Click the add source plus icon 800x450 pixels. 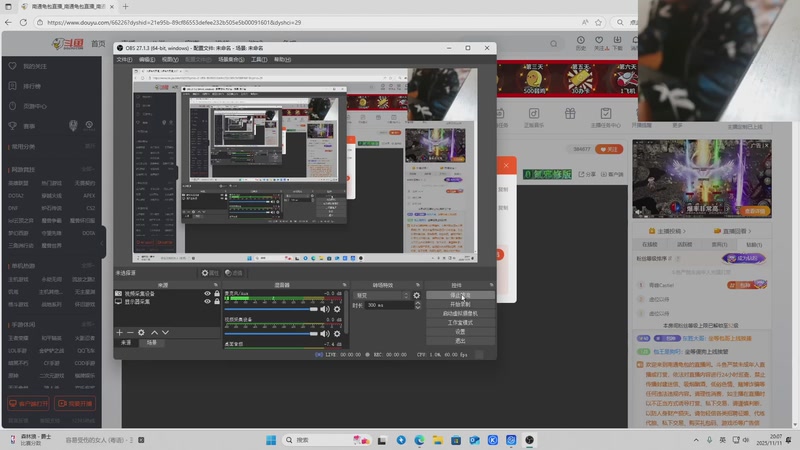tap(119, 332)
